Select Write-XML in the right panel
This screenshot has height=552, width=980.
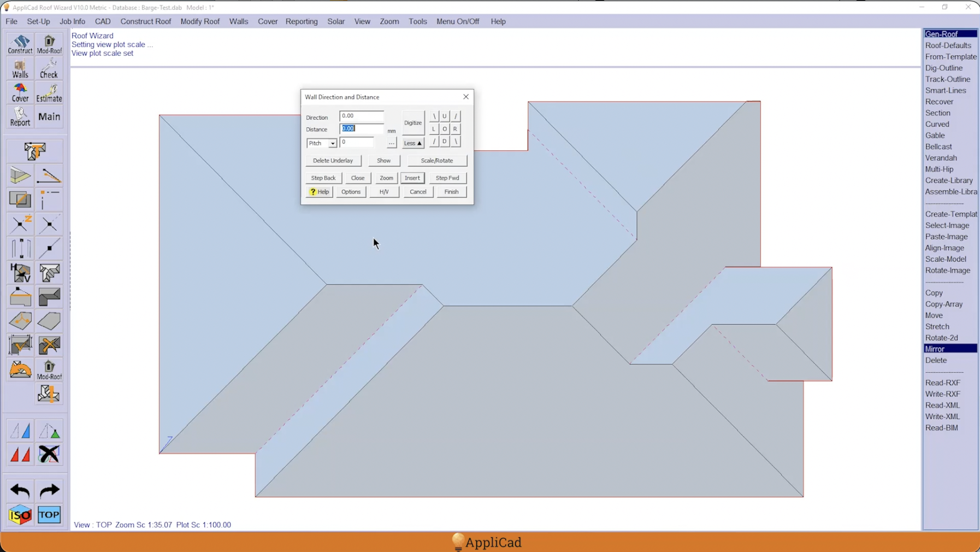pyautogui.click(x=942, y=416)
